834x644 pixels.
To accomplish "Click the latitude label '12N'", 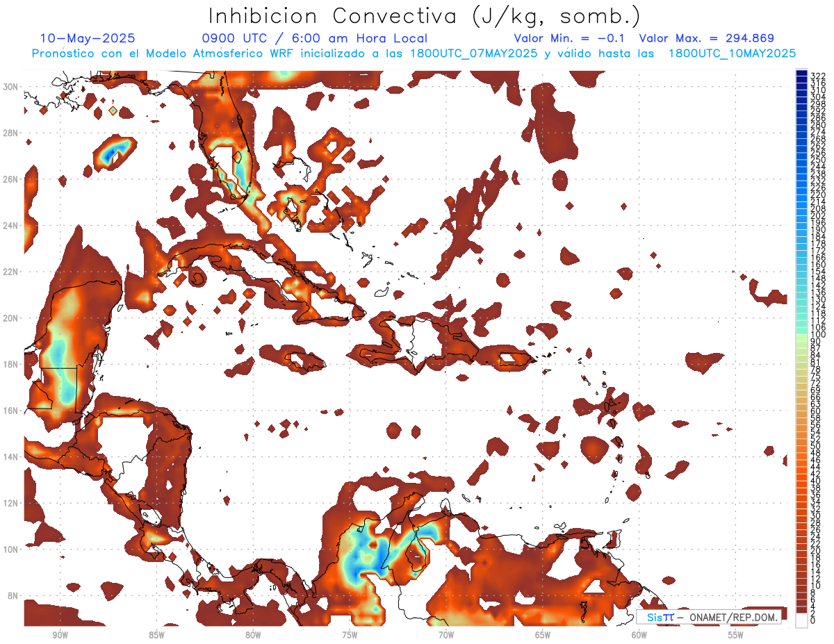I will 11,503.
